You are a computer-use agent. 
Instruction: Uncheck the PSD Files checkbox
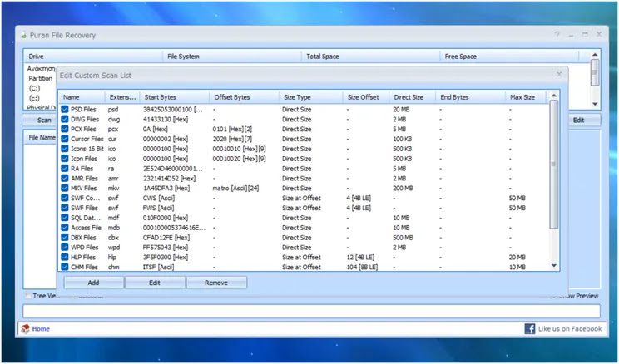pos(65,109)
